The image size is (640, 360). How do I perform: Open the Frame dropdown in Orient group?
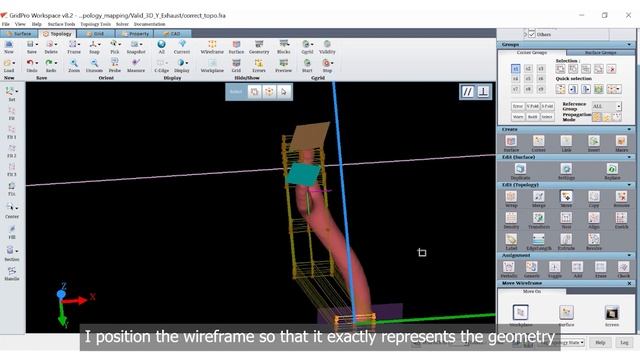point(78,44)
